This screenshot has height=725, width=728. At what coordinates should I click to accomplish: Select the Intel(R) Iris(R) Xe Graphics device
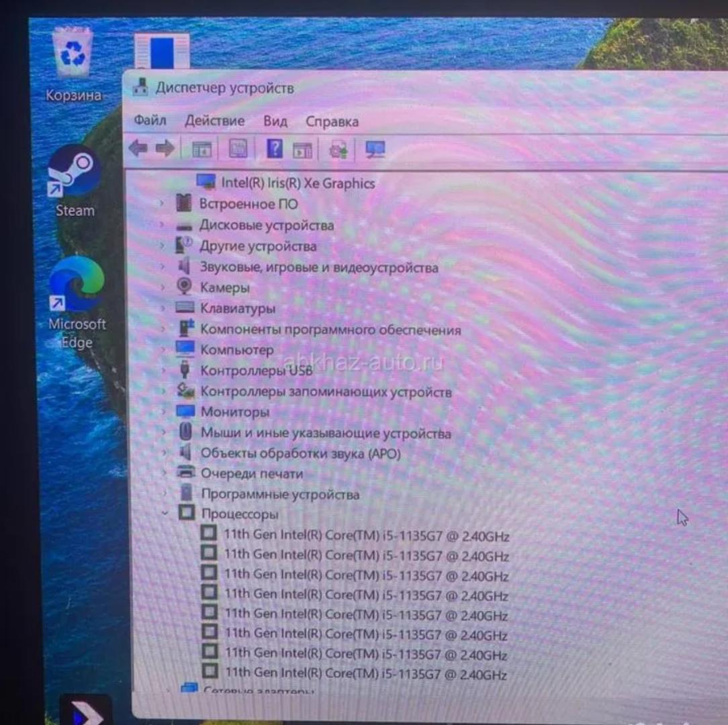(x=298, y=183)
